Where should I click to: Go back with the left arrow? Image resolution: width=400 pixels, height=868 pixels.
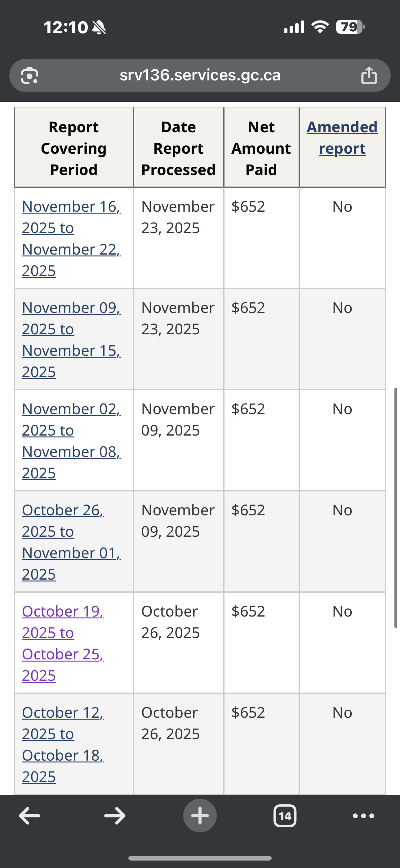[30, 816]
